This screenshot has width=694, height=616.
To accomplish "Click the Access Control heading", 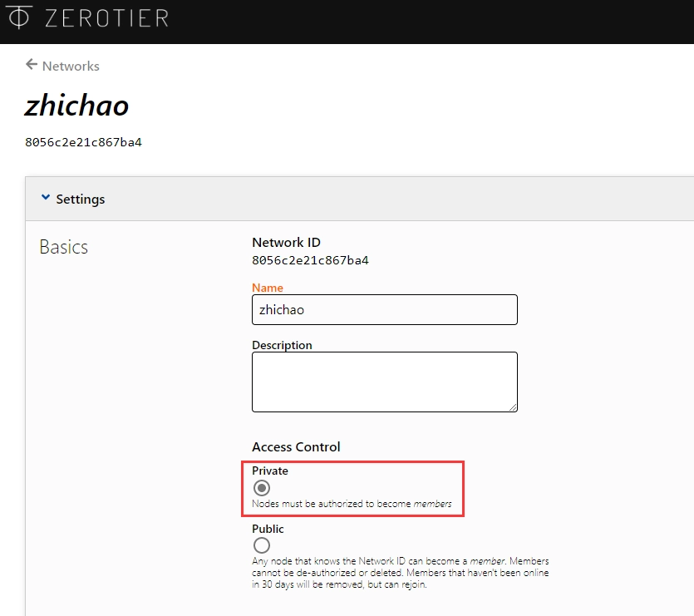I will point(296,447).
